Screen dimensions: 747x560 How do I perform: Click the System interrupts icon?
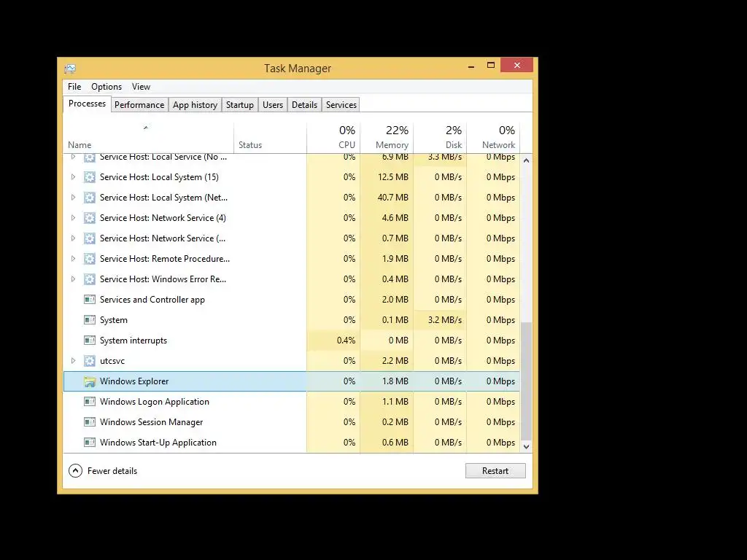(x=90, y=341)
